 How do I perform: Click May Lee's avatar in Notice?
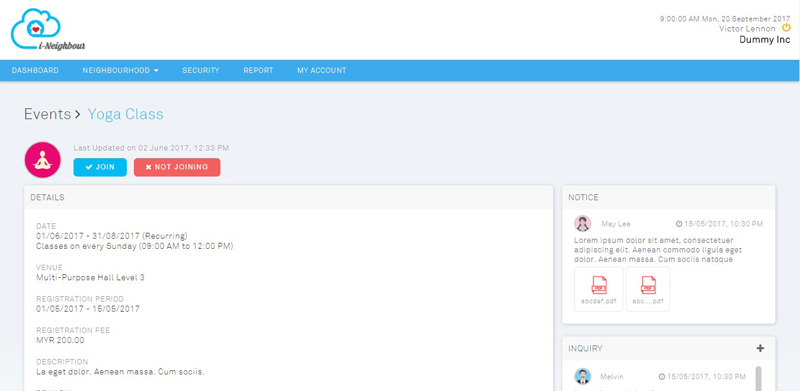coord(583,224)
